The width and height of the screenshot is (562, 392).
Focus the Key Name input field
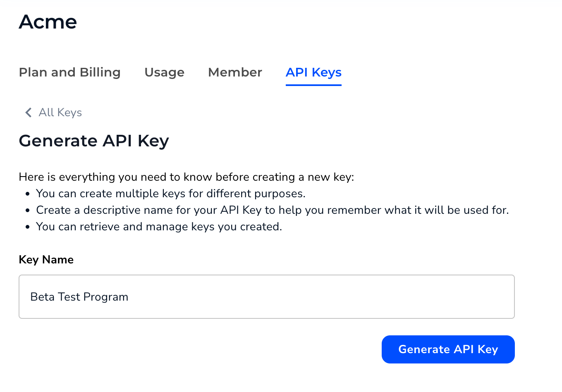[x=267, y=297]
